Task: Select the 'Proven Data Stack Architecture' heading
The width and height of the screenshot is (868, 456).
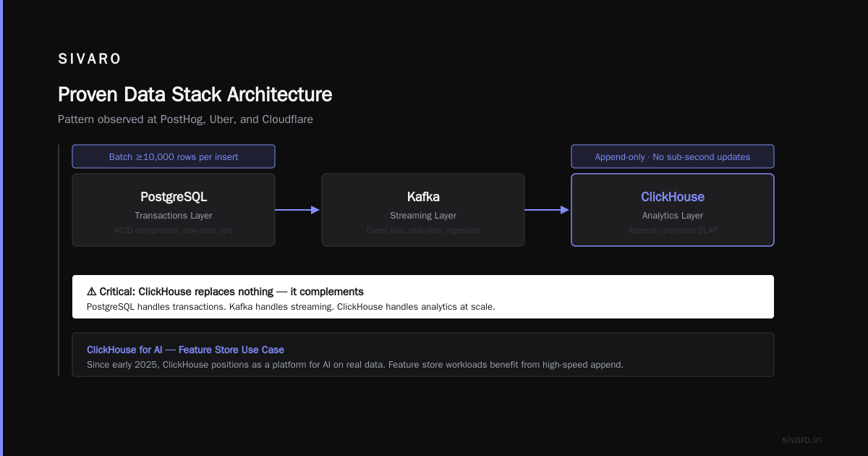Action: (195, 95)
